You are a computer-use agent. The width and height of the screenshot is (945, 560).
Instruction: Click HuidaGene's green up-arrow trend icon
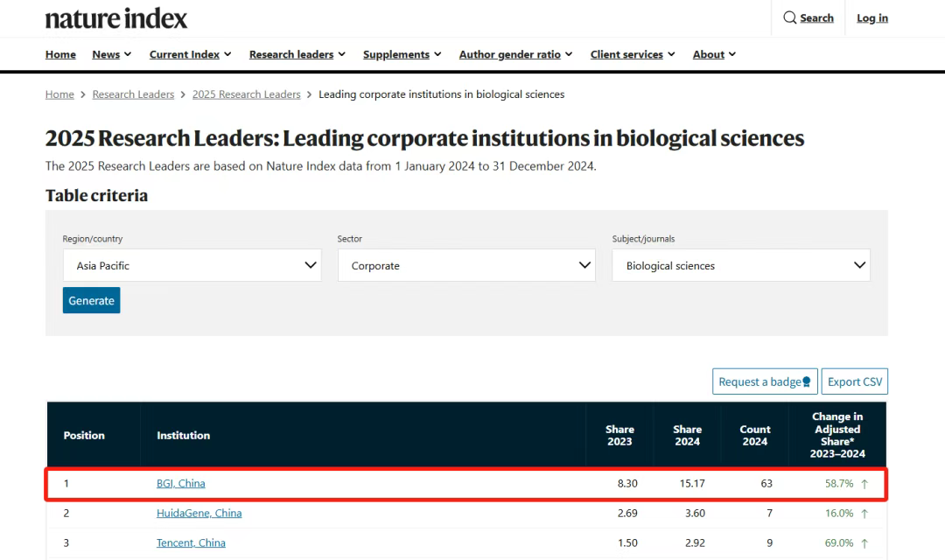[864, 514]
